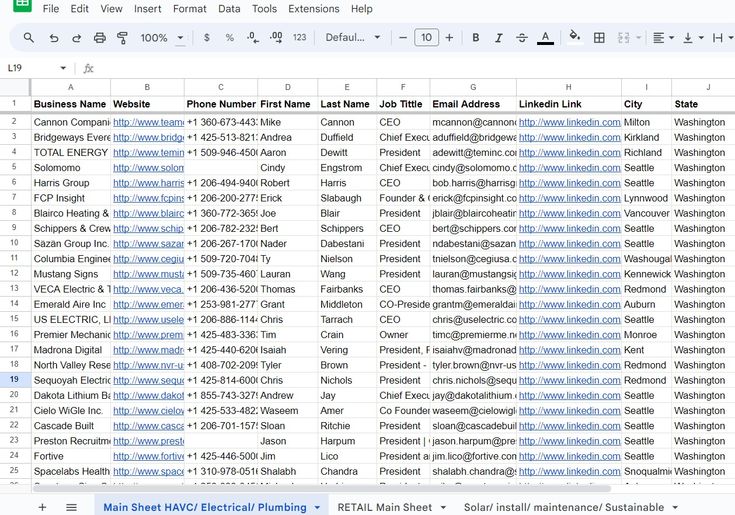Screen dimensions: 735x515
Task: Add a new sheet with plus button
Action: [x=42, y=507]
